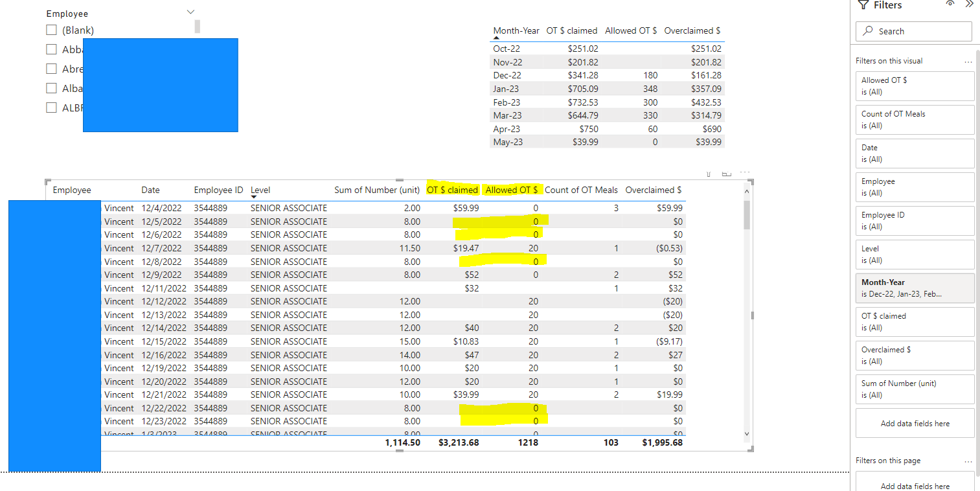The image size is (980, 491).
Task: Click the $1,995.68 overclaimed total
Action: click(662, 442)
